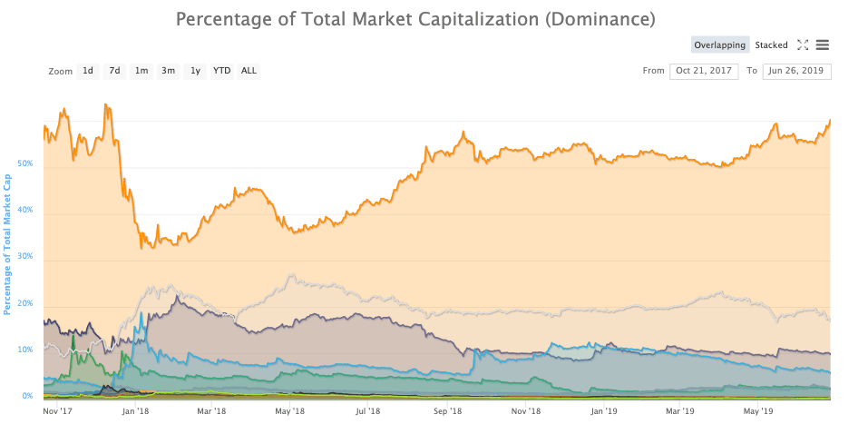Select the 1m zoom range
This screenshot has height=424, width=868.
141,71
